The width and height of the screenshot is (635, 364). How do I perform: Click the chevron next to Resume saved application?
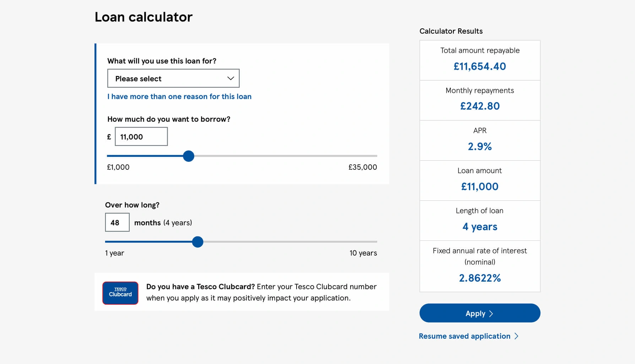pos(516,336)
